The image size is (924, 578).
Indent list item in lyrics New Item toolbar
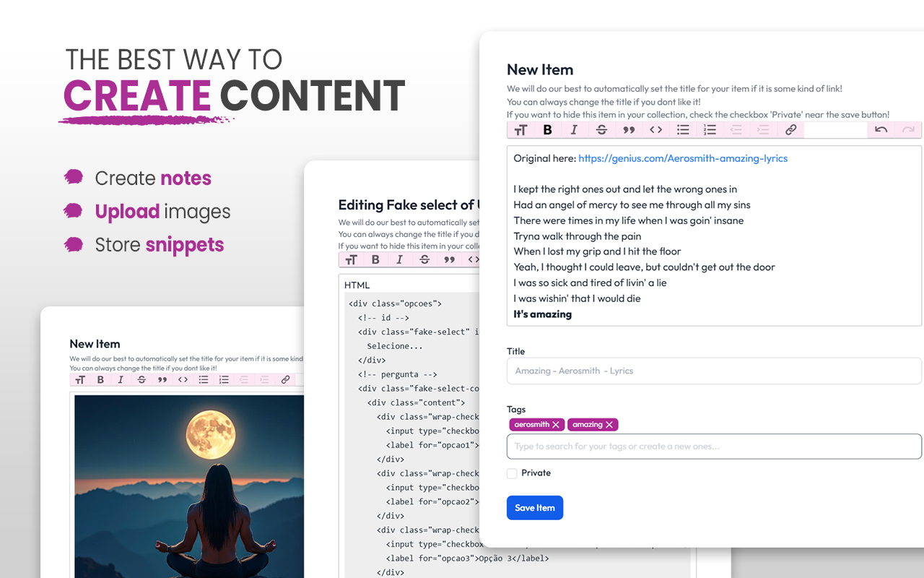(764, 130)
